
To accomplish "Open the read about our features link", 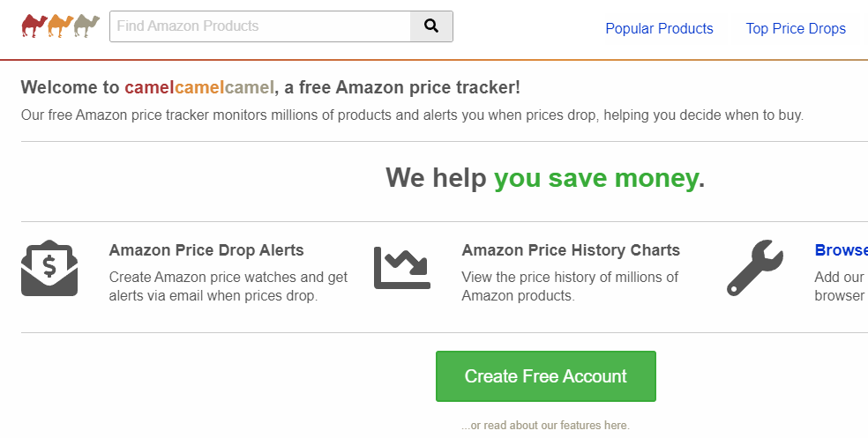I will click(545, 426).
